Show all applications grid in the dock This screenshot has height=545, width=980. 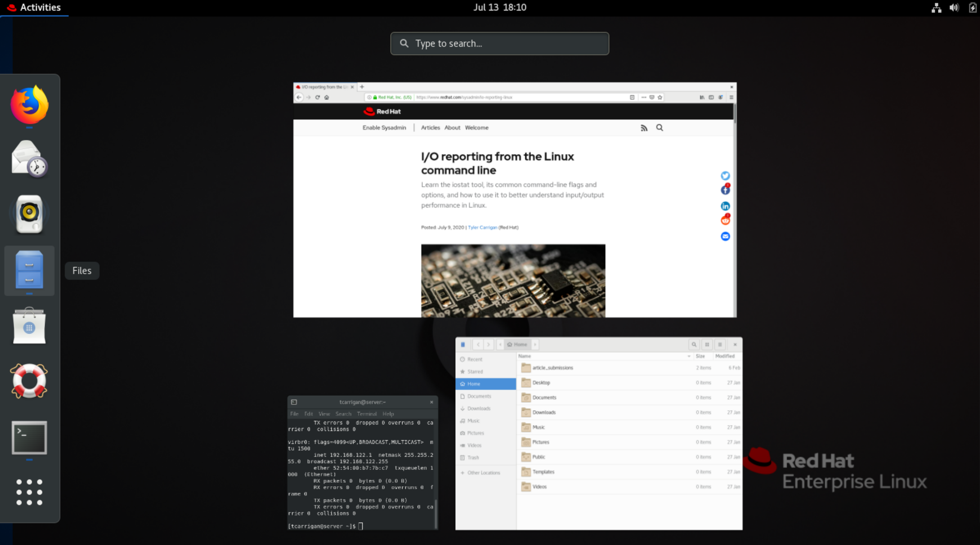click(x=29, y=492)
